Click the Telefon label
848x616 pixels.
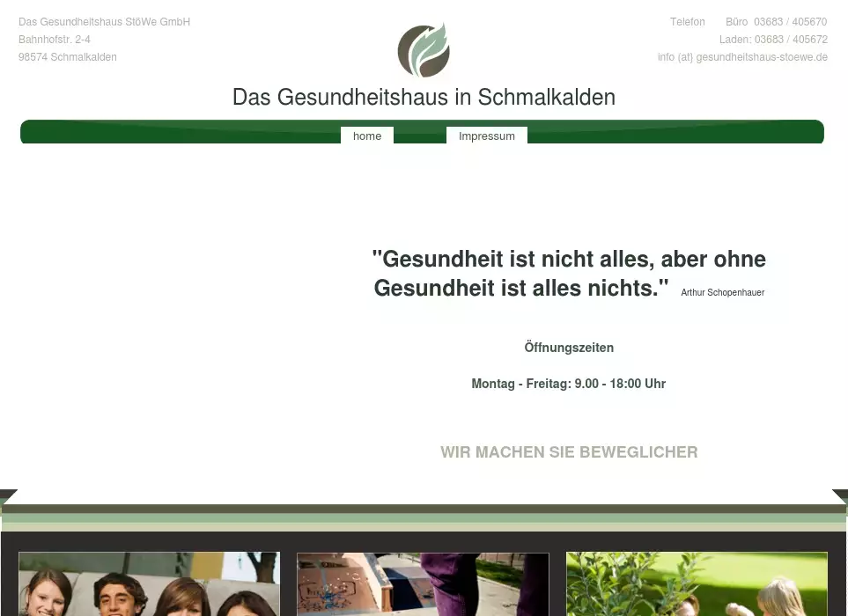pyautogui.click(x=687, y=22)
